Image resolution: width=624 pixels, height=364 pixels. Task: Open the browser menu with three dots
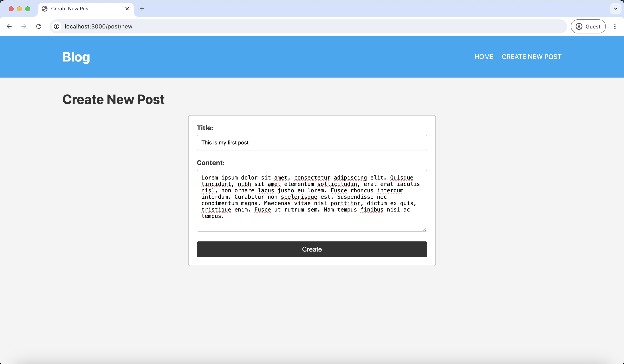tap(615, 26)
